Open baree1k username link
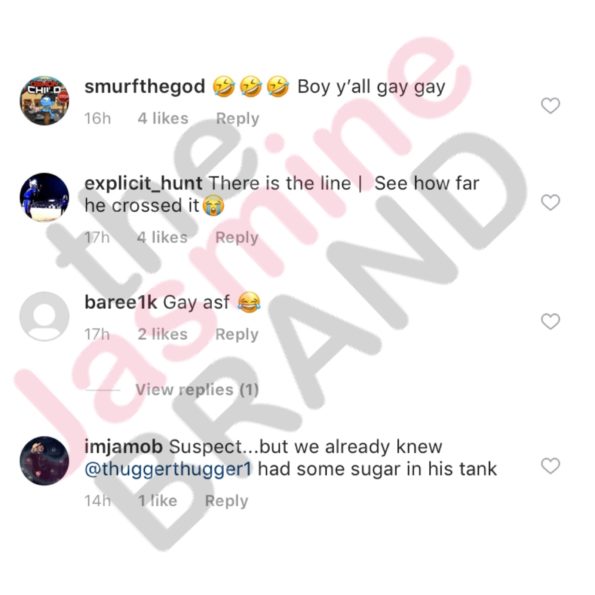Screen dimensions: 595x595 click(x=121, y=302)
